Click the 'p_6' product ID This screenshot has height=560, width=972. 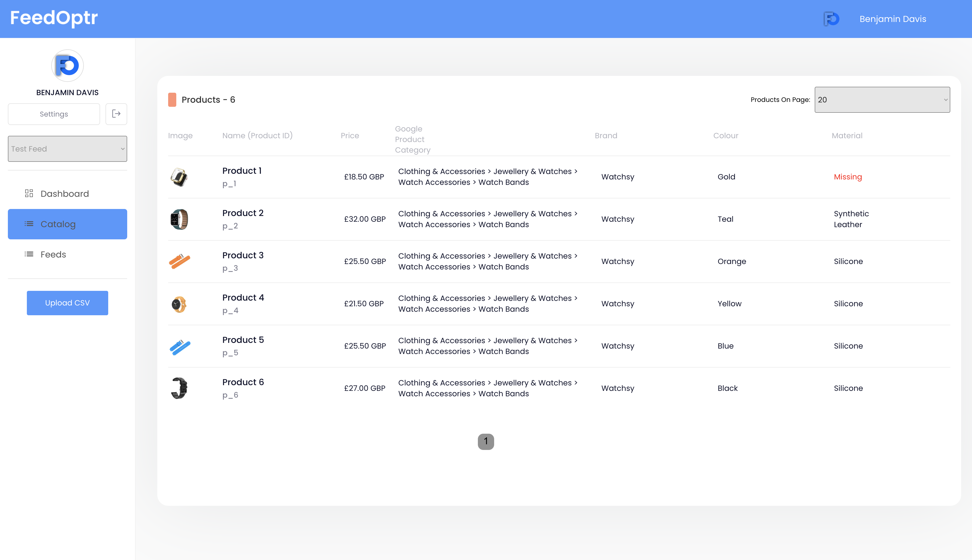point(230,395)
